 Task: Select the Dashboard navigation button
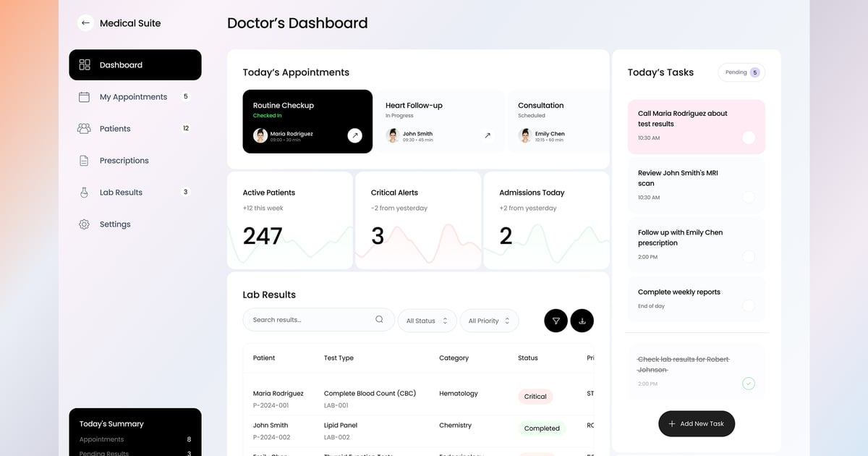pyautogui.click(x=135, y=65)
